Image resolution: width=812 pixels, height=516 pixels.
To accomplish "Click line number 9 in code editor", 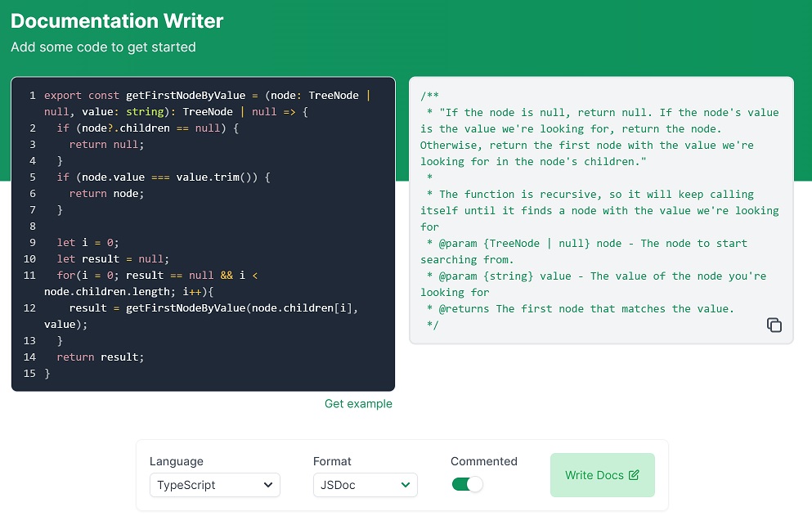I will (x=32, y=243).
